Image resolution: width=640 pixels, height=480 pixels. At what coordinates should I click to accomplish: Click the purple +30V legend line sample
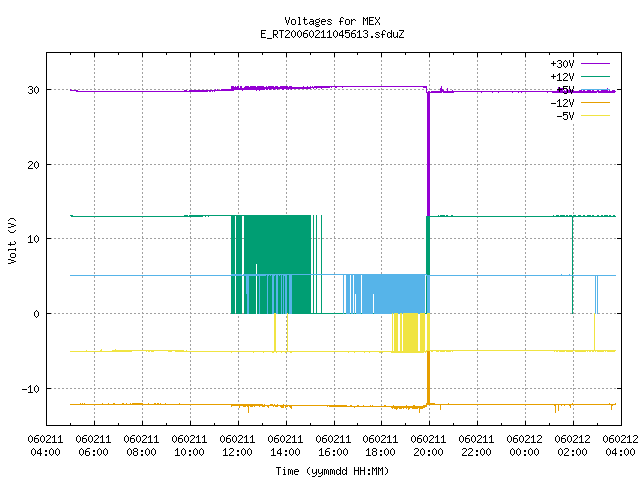595,64
